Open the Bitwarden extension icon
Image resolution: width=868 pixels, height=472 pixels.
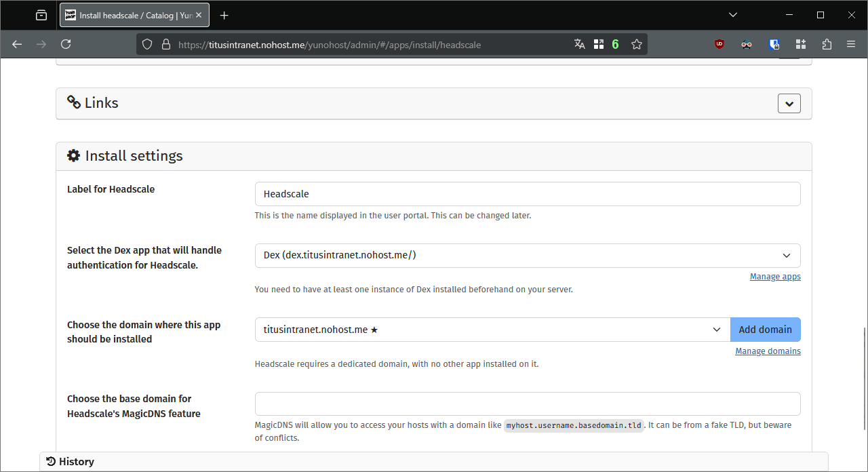click(x=774, y=44)
